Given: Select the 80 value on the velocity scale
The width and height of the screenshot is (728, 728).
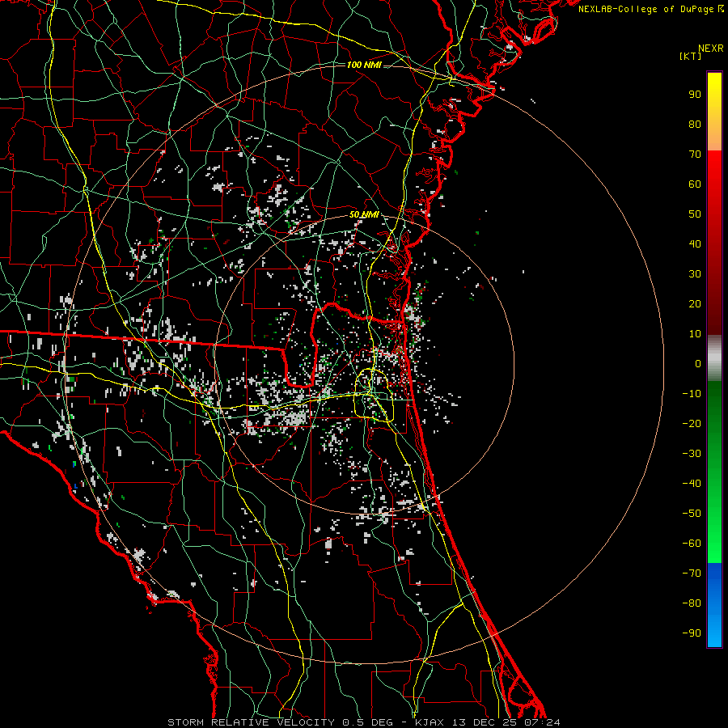Looking at the screenshot, I should pyautogui.click(x=695, y=125).
